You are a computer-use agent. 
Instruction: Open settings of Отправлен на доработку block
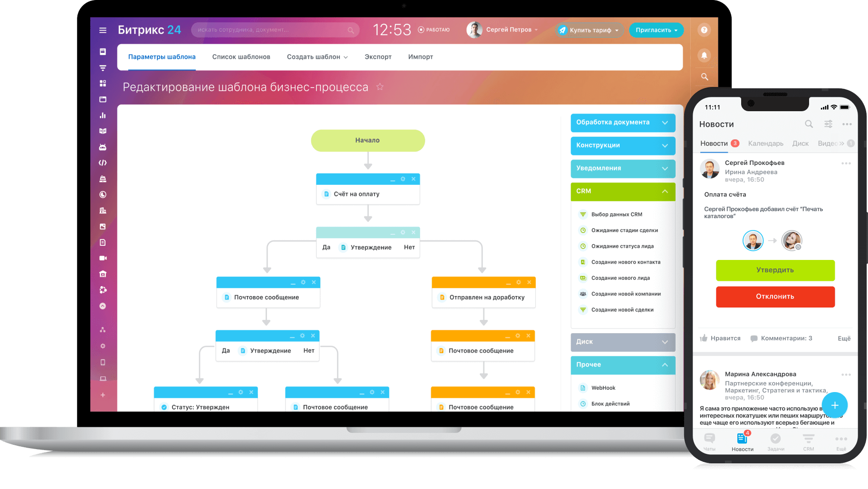[x=519, y=282]
